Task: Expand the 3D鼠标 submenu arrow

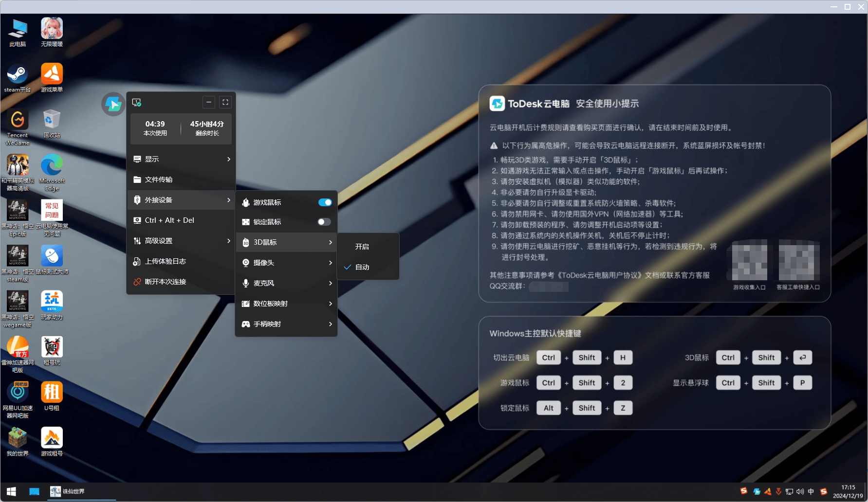Action: [x=331, y=242]
